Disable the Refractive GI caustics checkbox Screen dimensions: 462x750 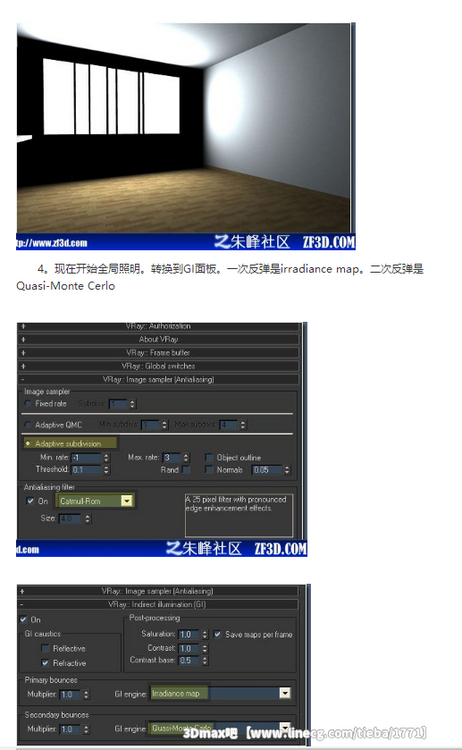coord(45,663)
